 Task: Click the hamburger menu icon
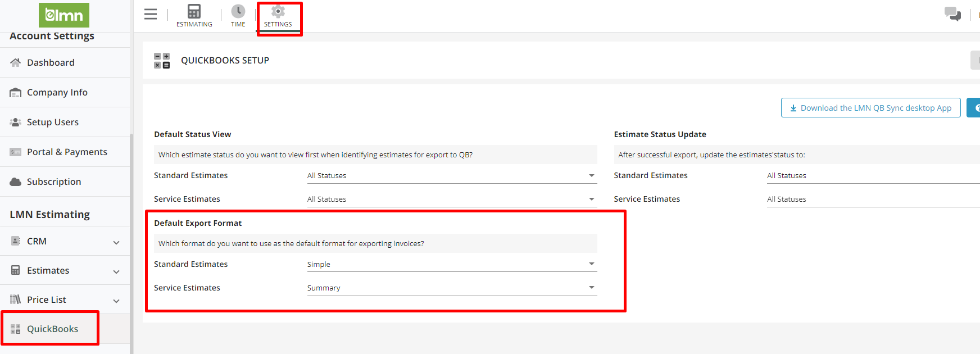151,14
